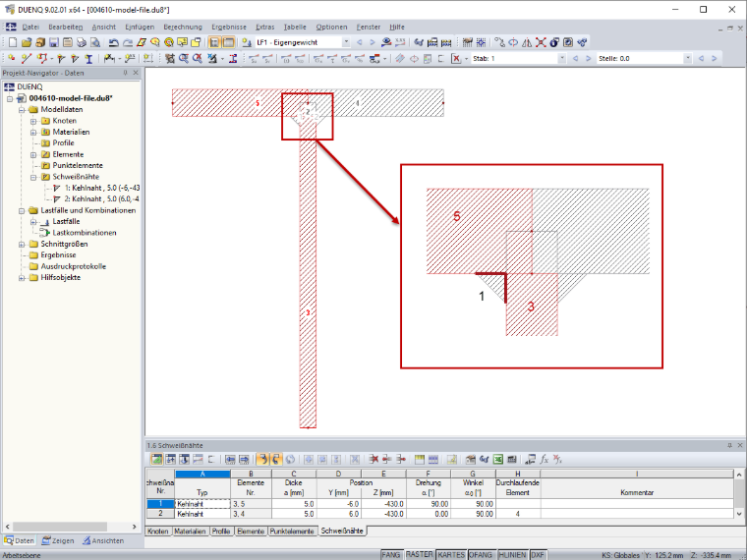The width and height of the screenshot is (747, 560).
Task: Click the mirror tool icon in the top toolbar
Action: click(x=527, y=42)
